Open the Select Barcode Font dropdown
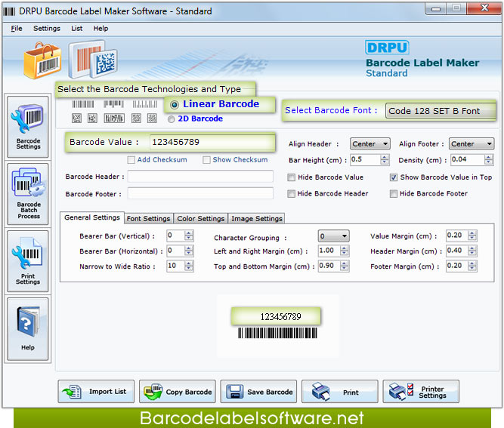Image resolution: width=504 pixels, height=428 pixels. pos(441,111)
